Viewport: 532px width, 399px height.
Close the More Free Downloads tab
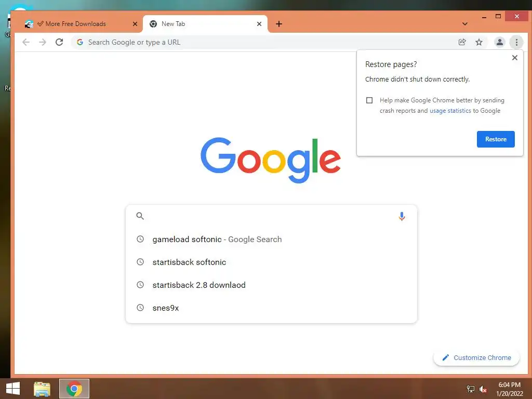(x=135, y=24)
